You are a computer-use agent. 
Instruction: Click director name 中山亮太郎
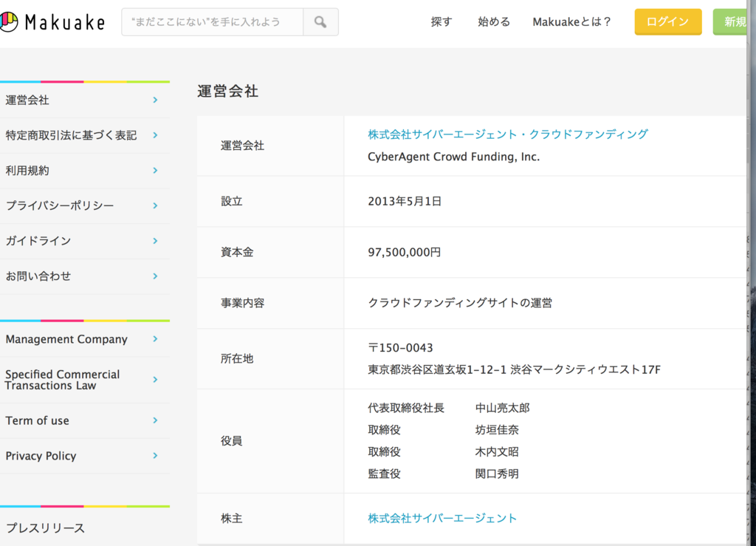coord(502,408)
